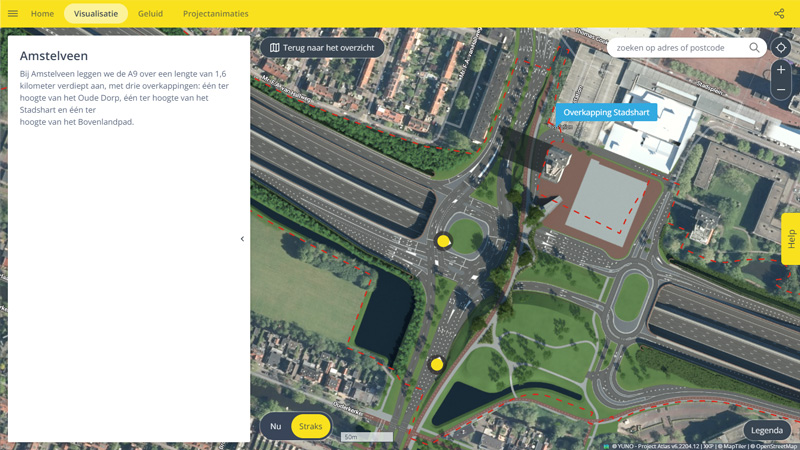Select the yellow marker on the roundabout
The height and width of the screenshot is (450, 800).
[444, 241]
